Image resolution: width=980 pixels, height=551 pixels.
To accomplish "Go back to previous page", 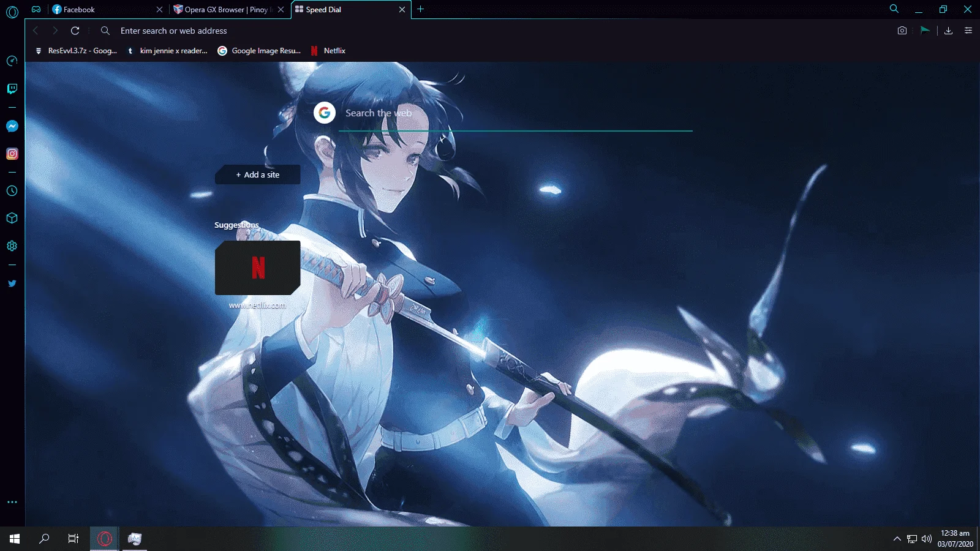I will pyautogui.click(x=36, y=31).
